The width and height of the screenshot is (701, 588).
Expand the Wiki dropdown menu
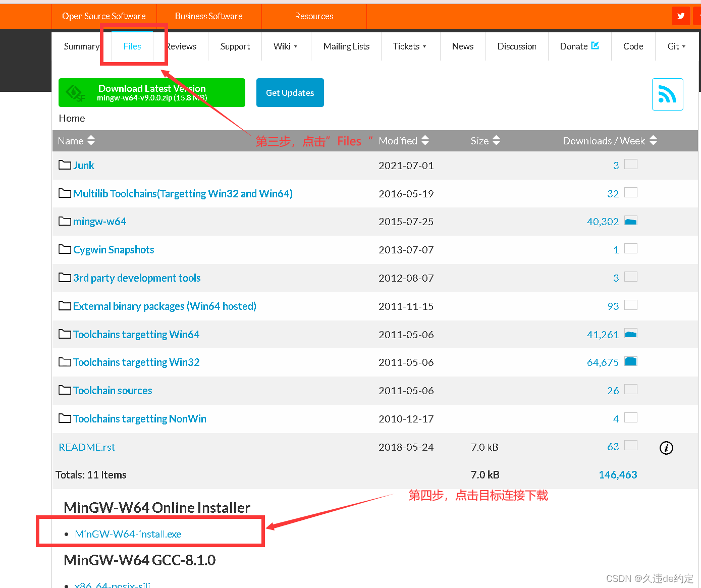(x=286, y=46)
